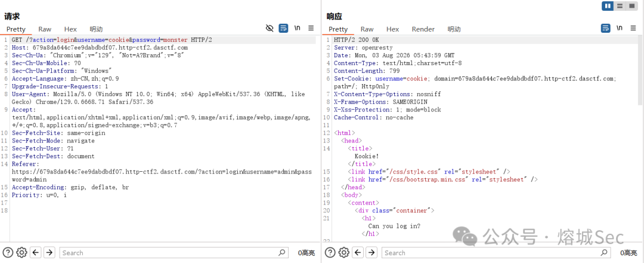Select tabbed layout icon
The height and width of the screenshot is (263, 644).
[x=631, y=6]
